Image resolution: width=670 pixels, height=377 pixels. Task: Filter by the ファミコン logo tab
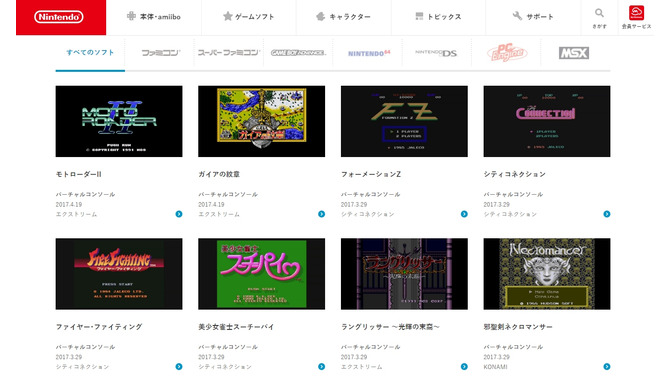[160, 53]
